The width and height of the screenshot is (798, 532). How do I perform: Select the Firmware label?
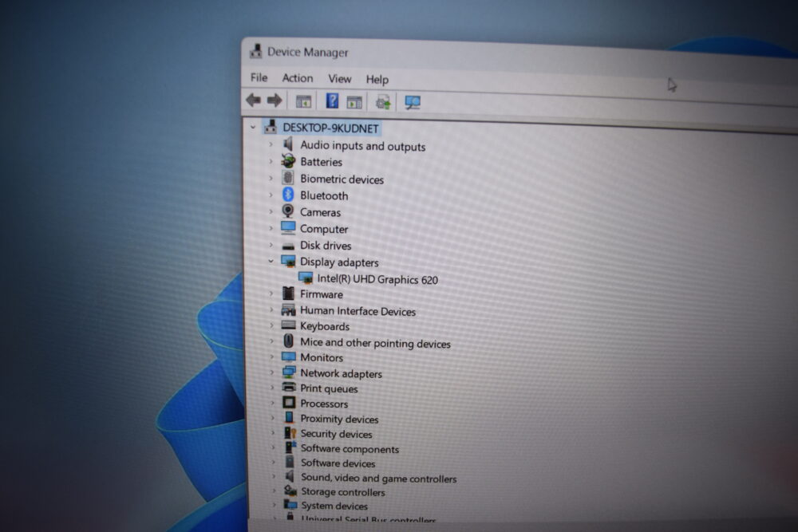[x=321, y=294]
